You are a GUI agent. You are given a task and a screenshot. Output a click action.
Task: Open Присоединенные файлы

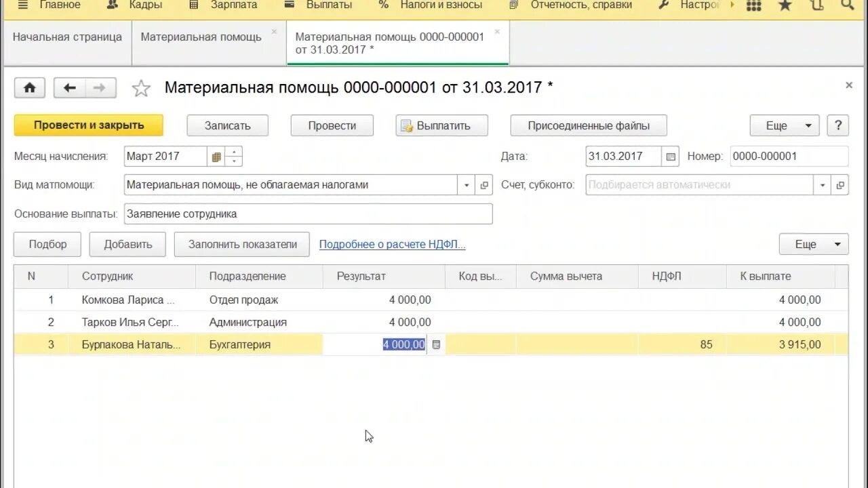(x=589, y=125)
